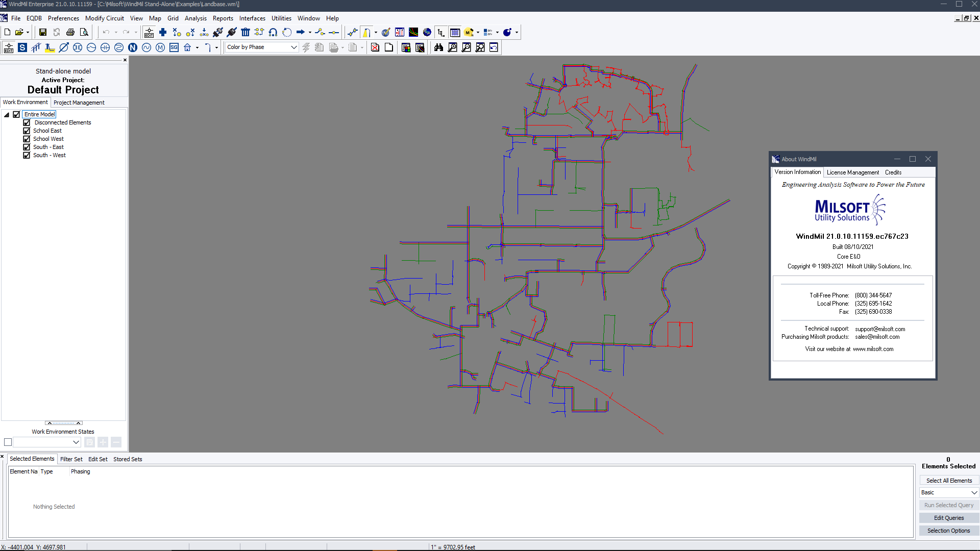Click the Print icon in toolbar
980x551 pixels.
click(x=70, y=32)
